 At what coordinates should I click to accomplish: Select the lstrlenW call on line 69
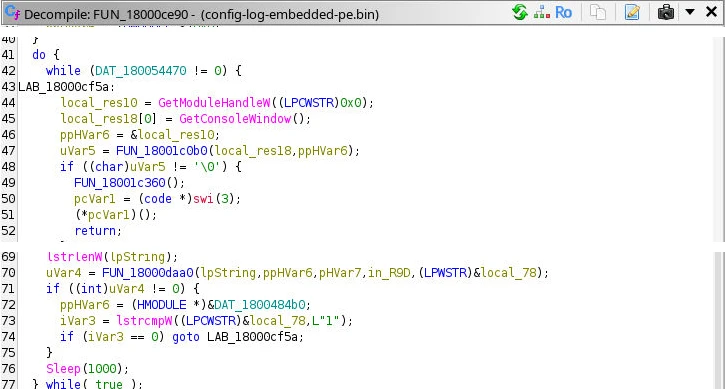(x=76, y=257)
